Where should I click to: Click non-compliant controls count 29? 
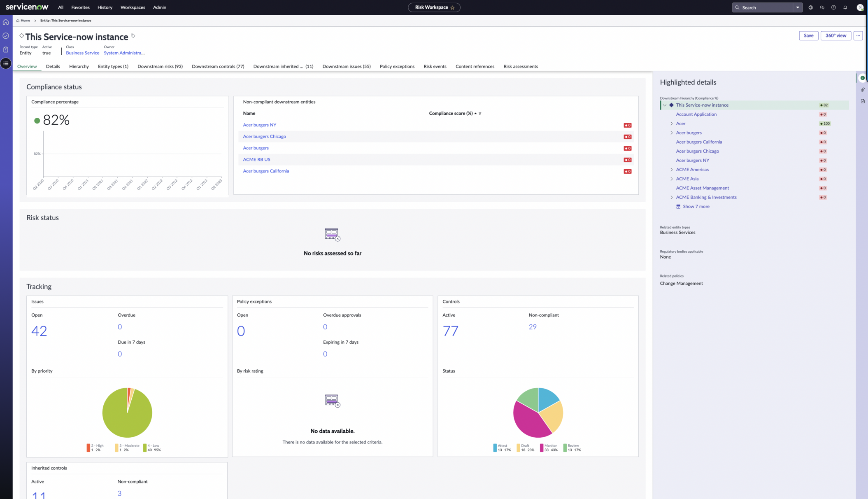pos(533,327)
